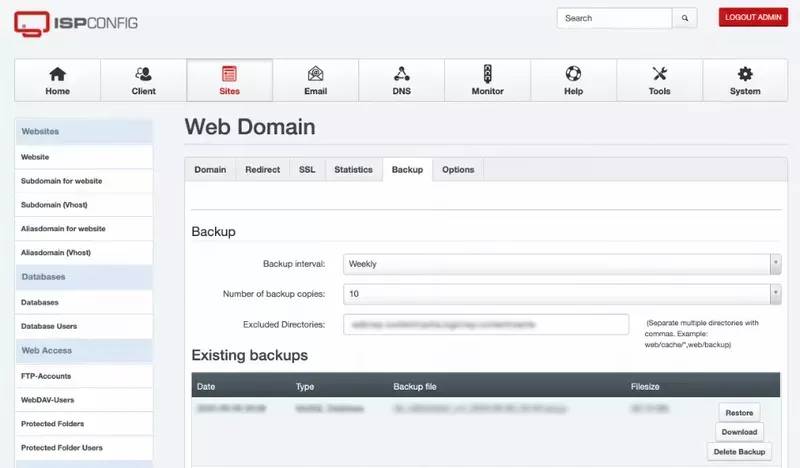The width and height of the screenshot is (800, 468).
Task: Open FTP-Accounts in sidebar
Action: 84,376
